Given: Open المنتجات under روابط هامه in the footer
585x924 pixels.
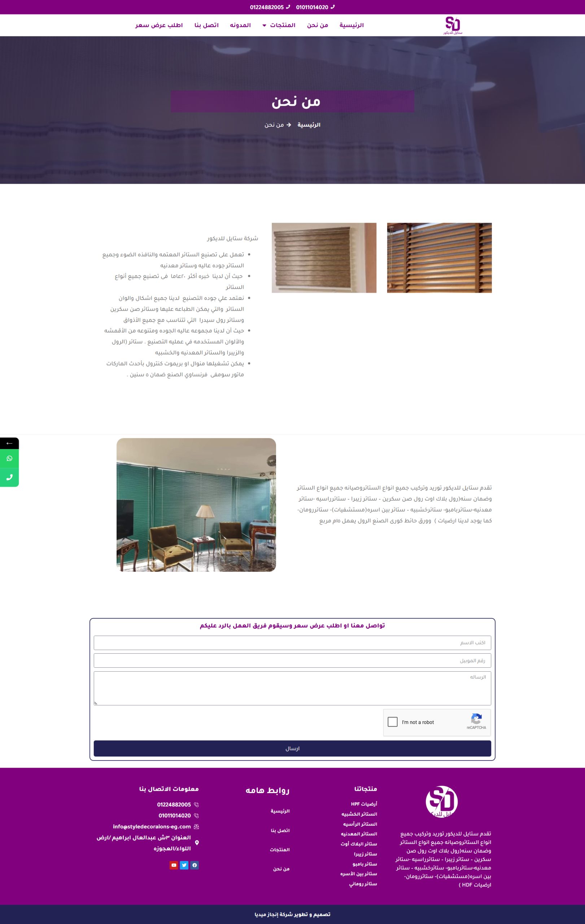Looking at the screenshot, I should tap(280, 850).
